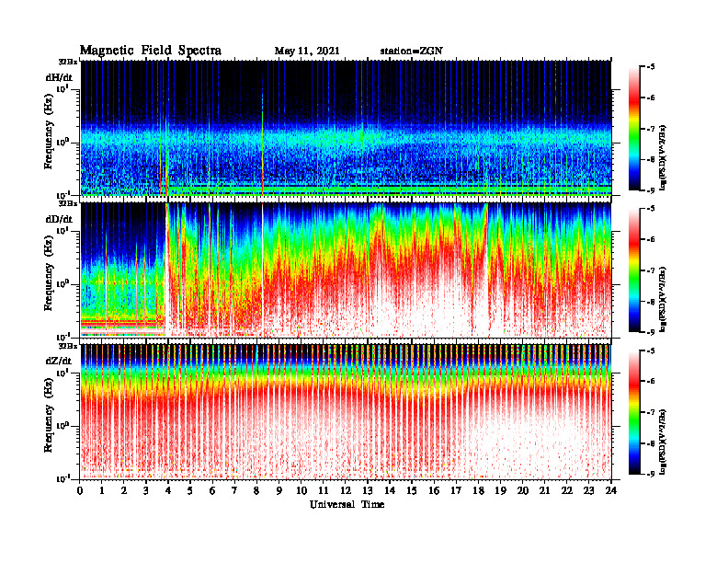Click hour "10" on the time axis
Viewport: 728px width, 563px height.
coord(301,491)
